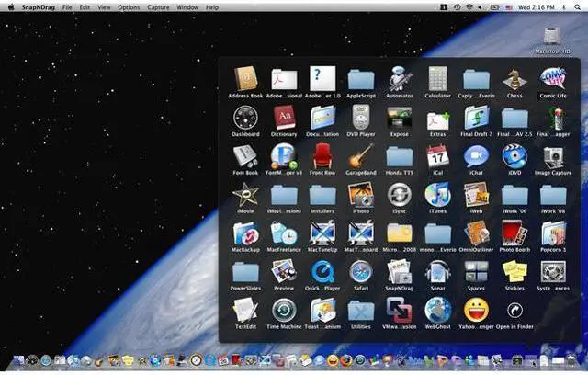Open the AppleScript folder
588x375 pixels.
pyautogui.click(x=361, y=79)
